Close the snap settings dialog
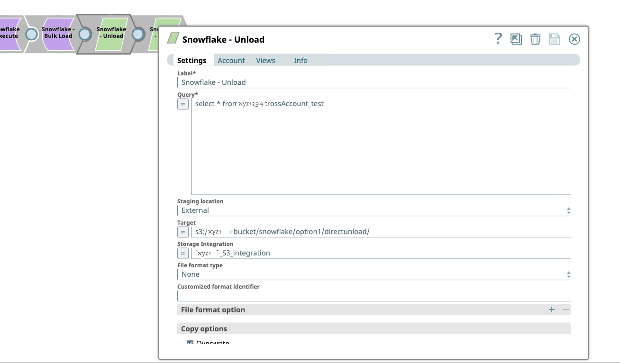 (x=574, y=39)
